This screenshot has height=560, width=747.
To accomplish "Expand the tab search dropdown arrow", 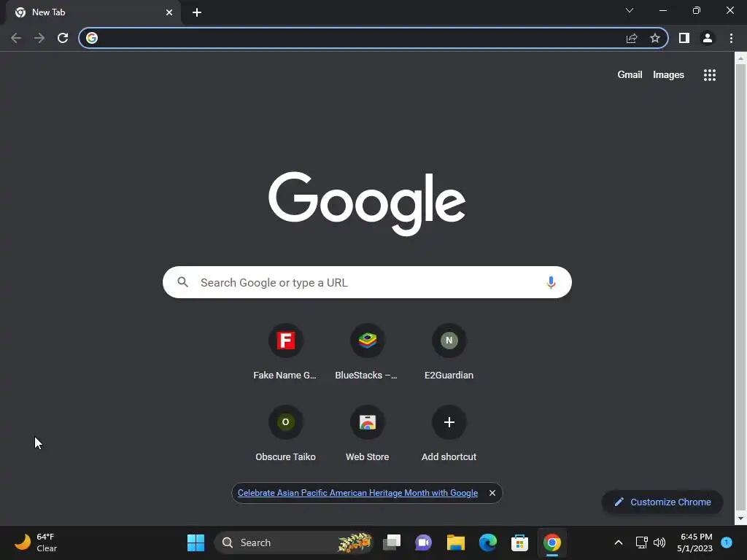I will [630, 10].
